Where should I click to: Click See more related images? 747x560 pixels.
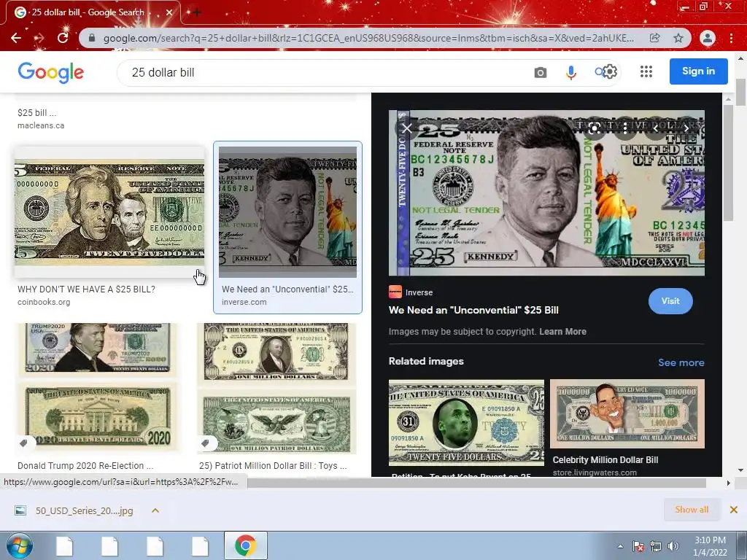(x=681, y=362)
